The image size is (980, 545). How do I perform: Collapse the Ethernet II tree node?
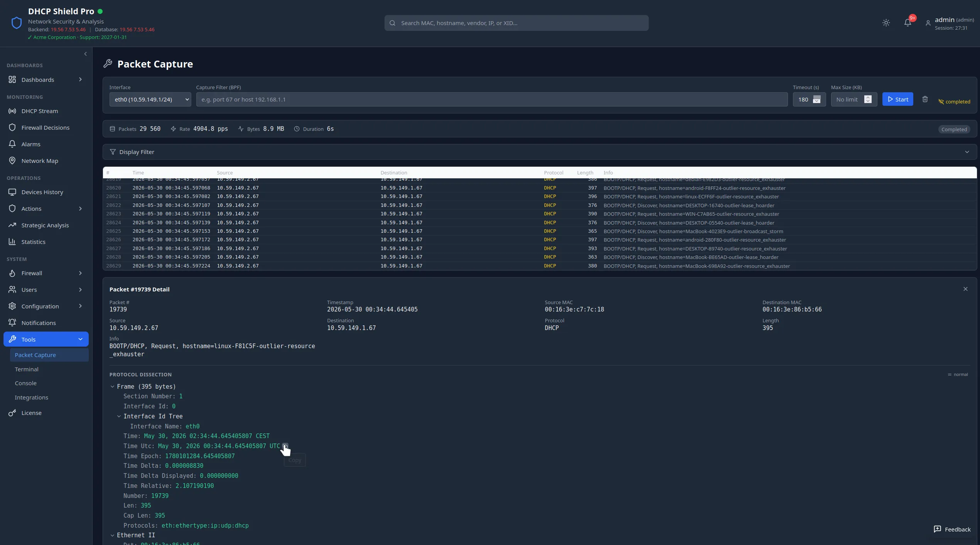point(112,535)
